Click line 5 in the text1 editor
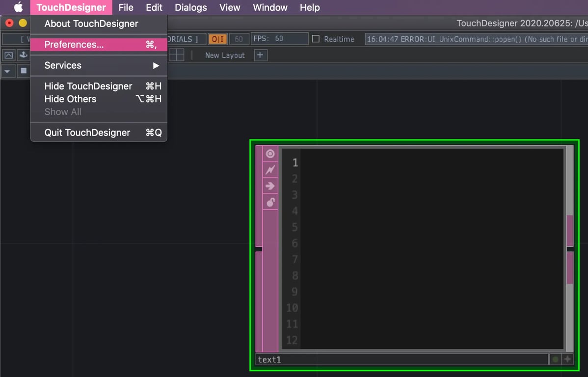 [295, 227]
